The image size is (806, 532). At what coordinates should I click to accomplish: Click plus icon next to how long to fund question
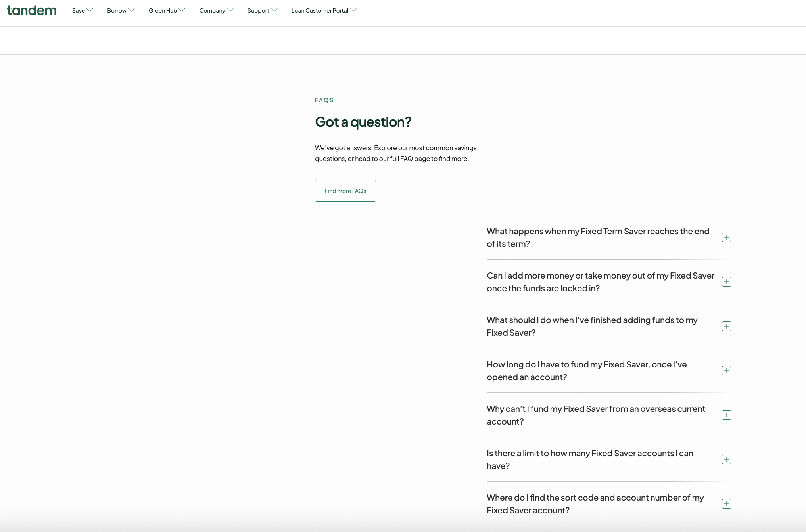tap(726, 371)
